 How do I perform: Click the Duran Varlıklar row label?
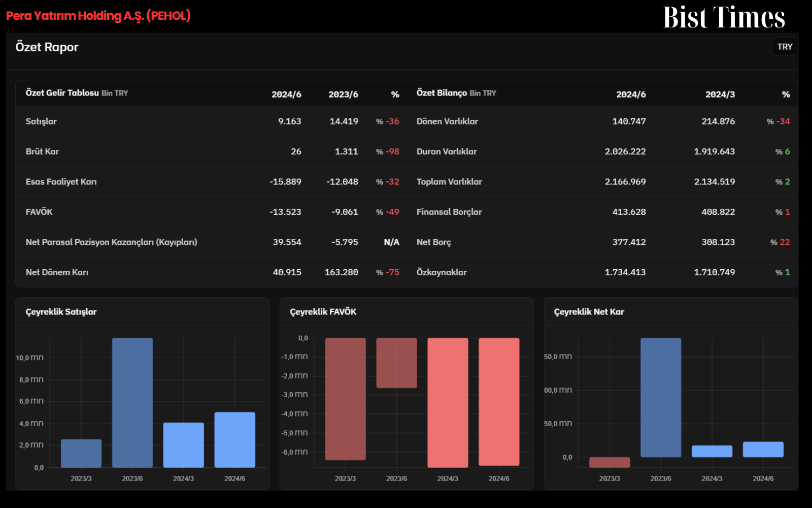pos(447,151)
